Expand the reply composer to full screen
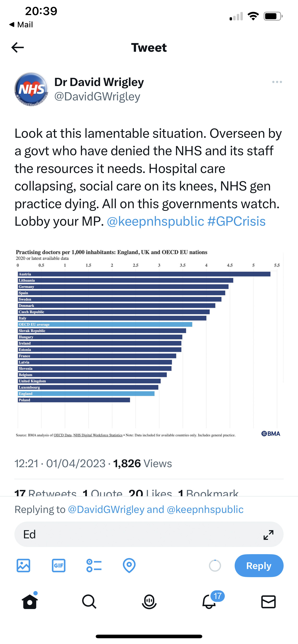 pos(268,535)
